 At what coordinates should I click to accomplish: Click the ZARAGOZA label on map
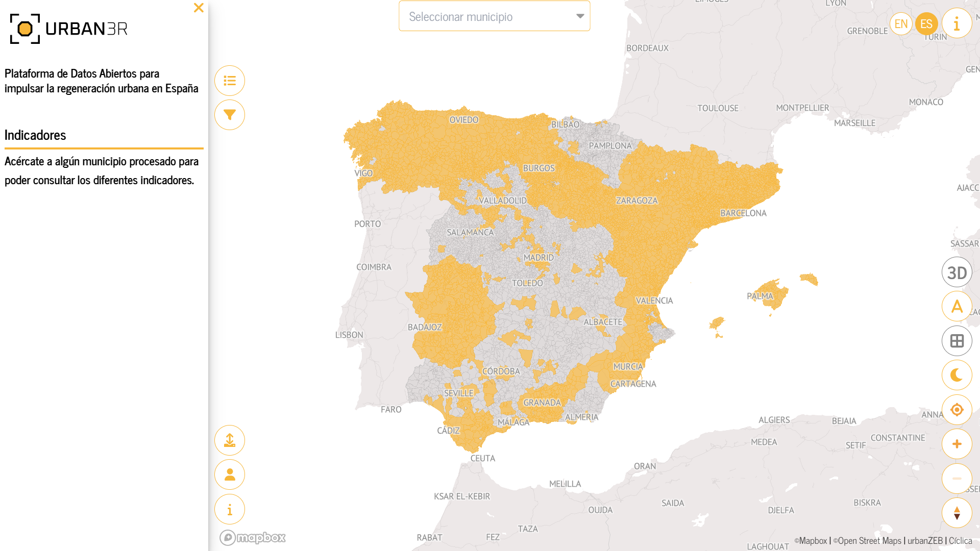point(636,201)
